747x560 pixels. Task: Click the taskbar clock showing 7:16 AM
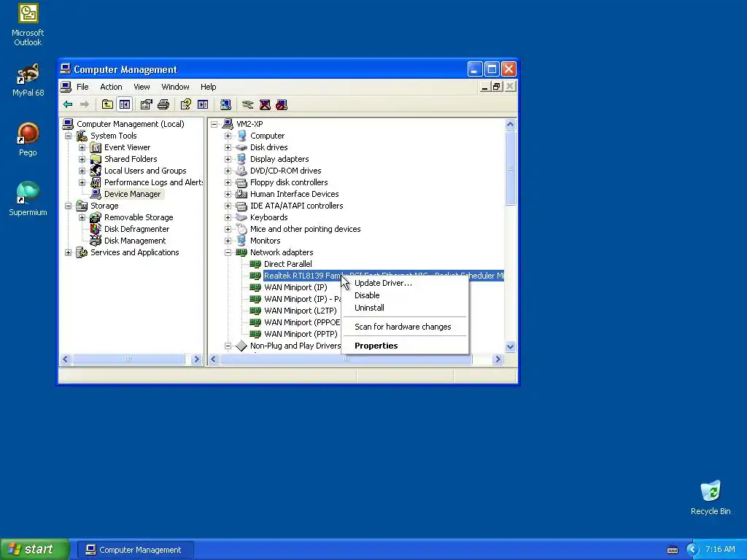click(x=720, y=550)
